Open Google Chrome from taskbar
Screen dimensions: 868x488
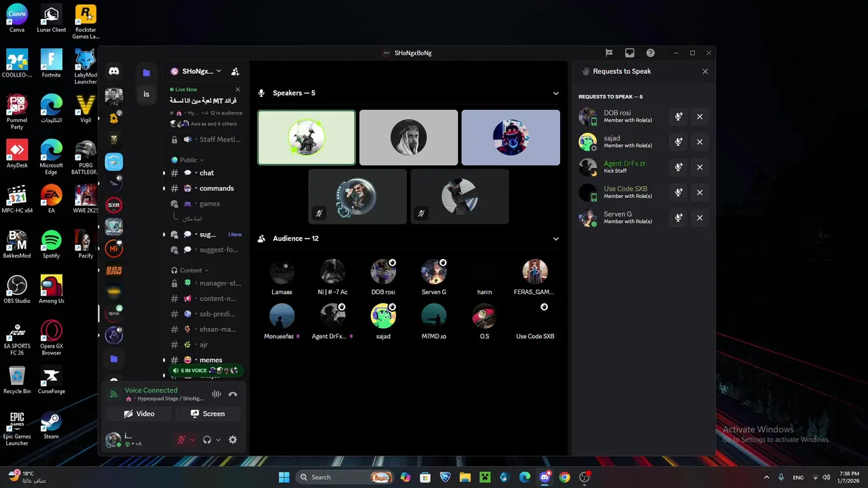[x=564, y=477]
